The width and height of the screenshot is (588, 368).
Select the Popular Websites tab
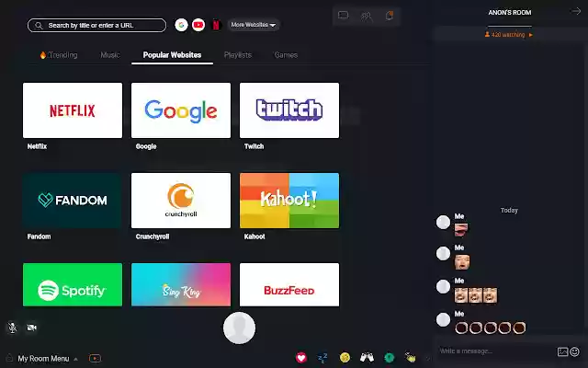[172, 55]
